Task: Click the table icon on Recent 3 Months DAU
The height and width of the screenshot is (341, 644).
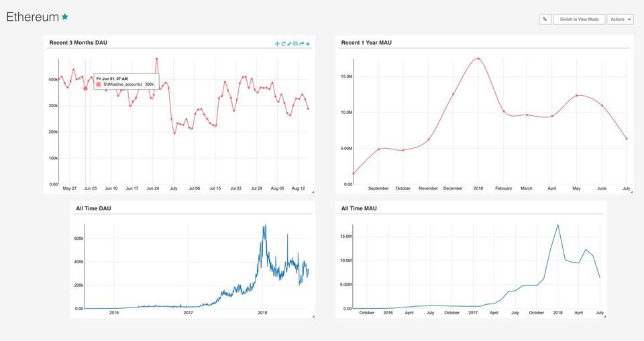Action: (295, 44)
